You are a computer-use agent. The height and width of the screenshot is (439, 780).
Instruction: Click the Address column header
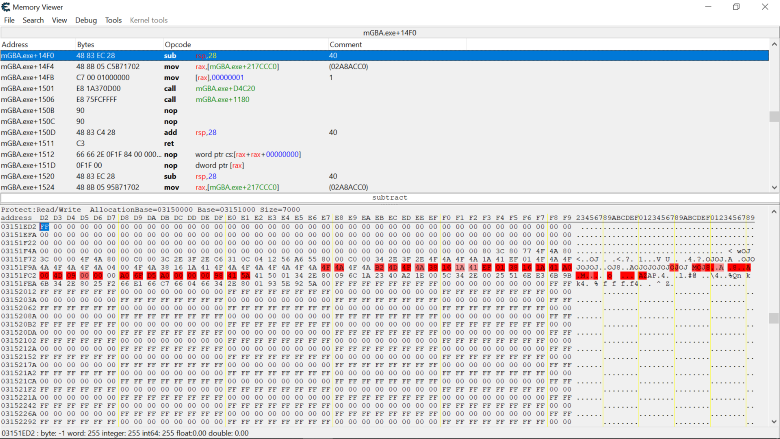tap(38, 44)
